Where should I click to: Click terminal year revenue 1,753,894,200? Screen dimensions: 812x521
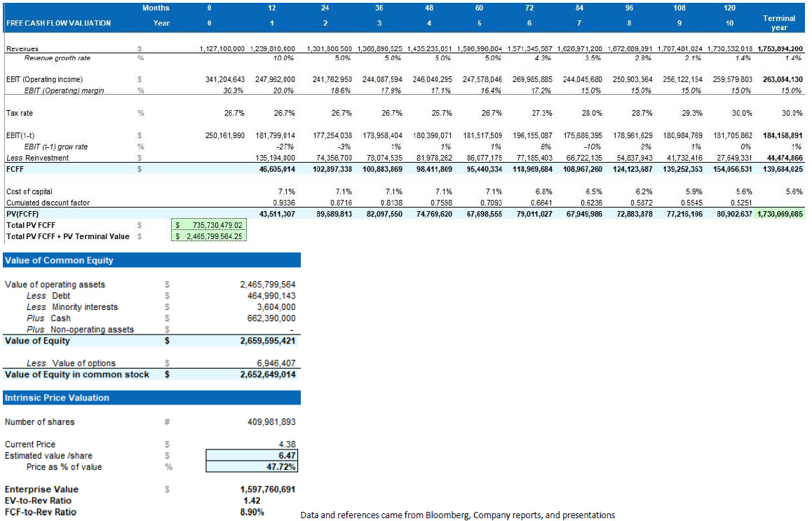(x=780, y=48)
